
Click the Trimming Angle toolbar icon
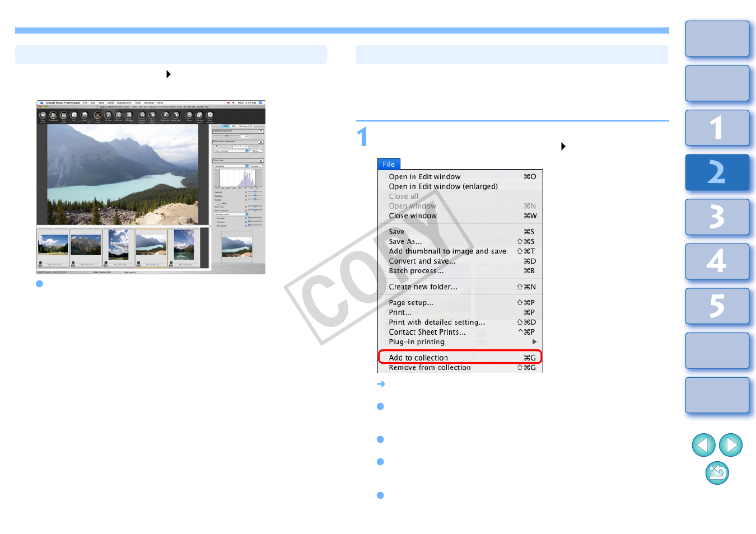199,115
